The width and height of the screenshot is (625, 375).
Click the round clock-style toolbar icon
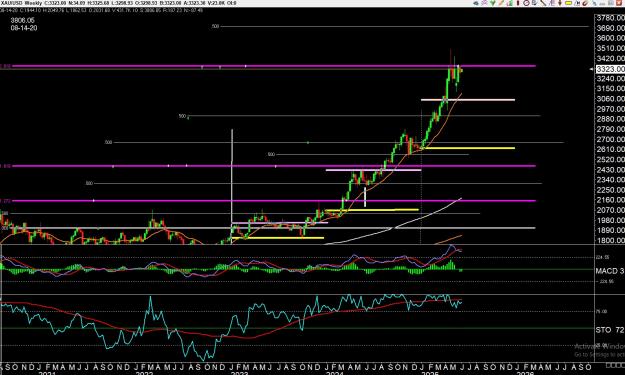tap(526, 3)
